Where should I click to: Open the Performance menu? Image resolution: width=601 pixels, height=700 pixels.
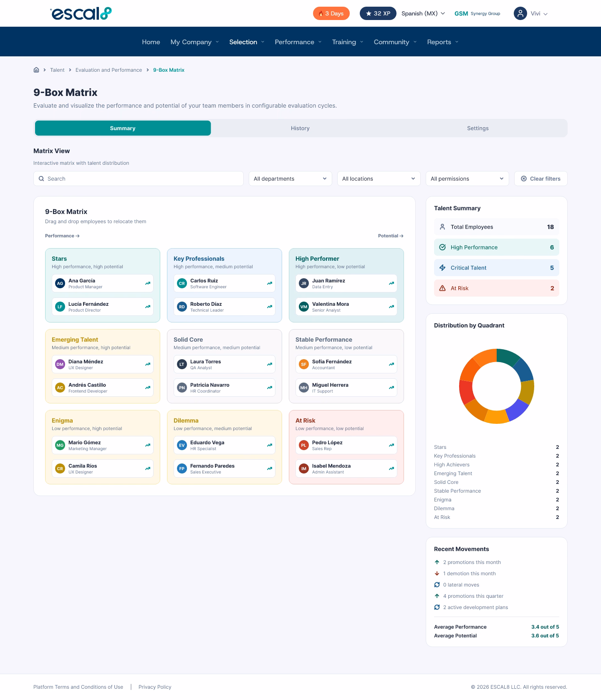click(x=298, y=42)
